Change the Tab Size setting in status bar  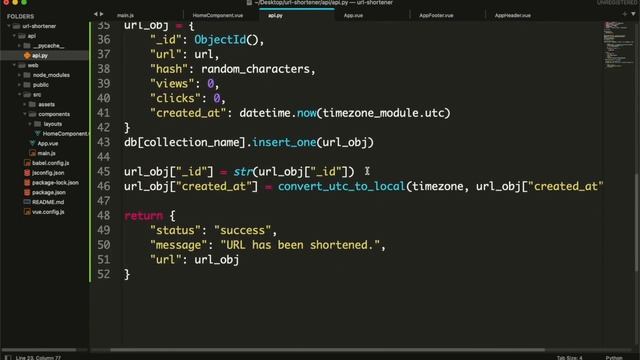[569, 358]
